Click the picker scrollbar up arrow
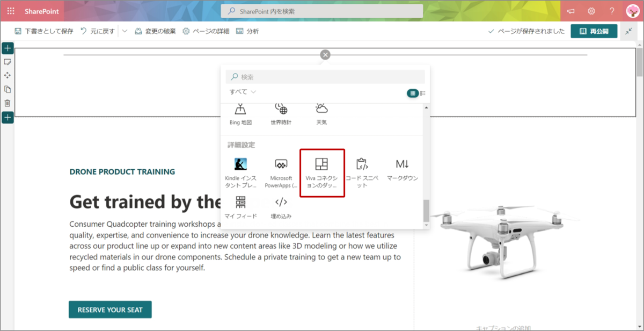644x331 pixels. 427,107
